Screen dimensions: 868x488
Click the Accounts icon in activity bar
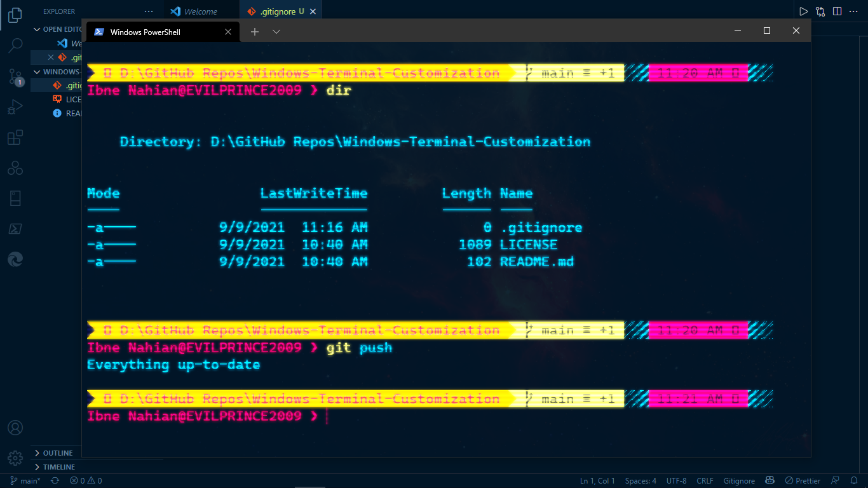[15, 428]
